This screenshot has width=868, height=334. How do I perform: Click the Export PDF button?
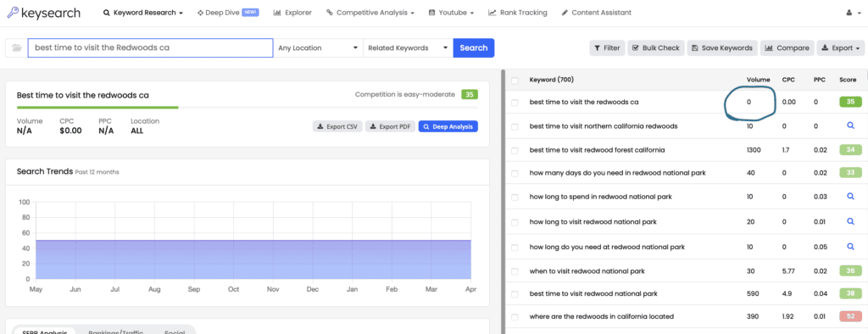click(390, 126)
